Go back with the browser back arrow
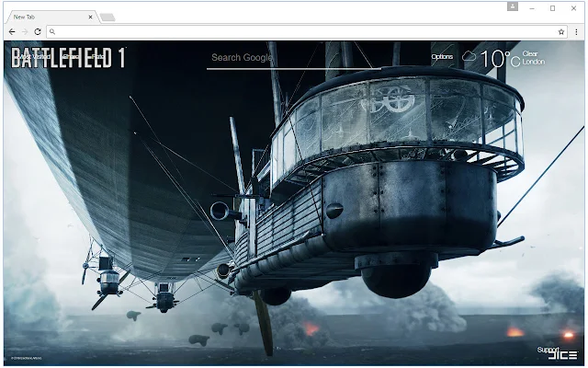 (x=12, y=32)
